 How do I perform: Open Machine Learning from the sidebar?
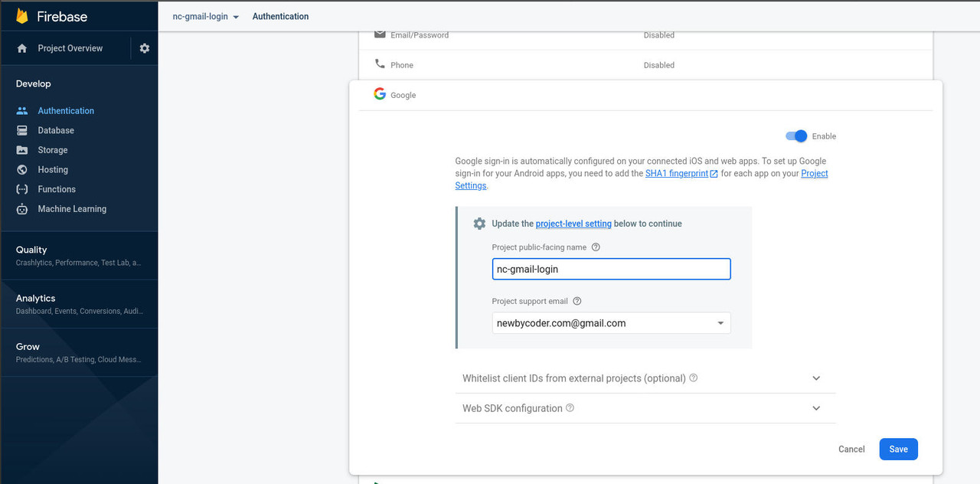pos(72,209)
